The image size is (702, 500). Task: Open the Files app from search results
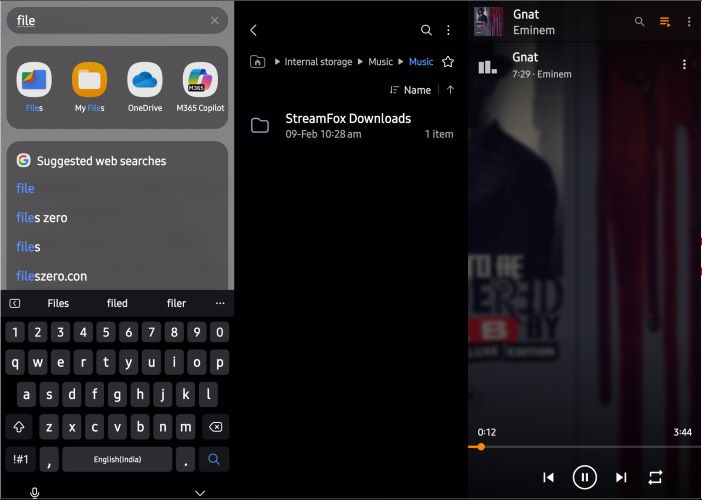[x=34, y=87]
